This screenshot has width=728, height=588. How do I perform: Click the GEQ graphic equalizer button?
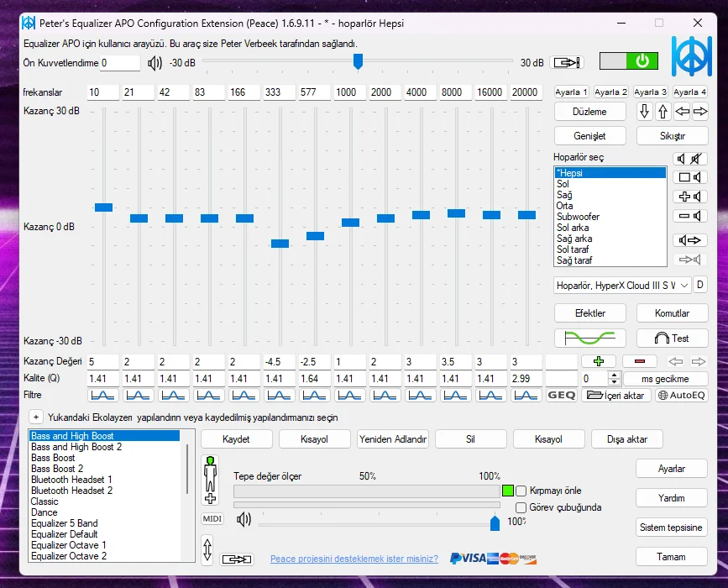[x=561, y=396]
